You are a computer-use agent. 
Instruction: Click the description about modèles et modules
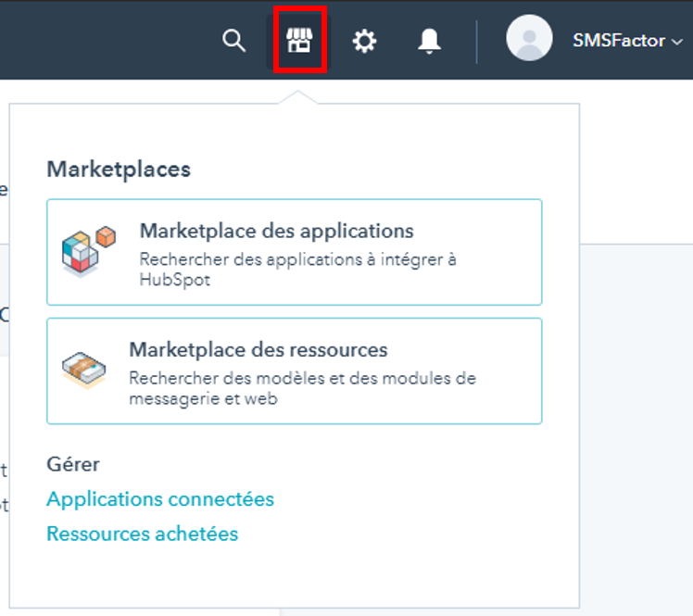point(303,388)
